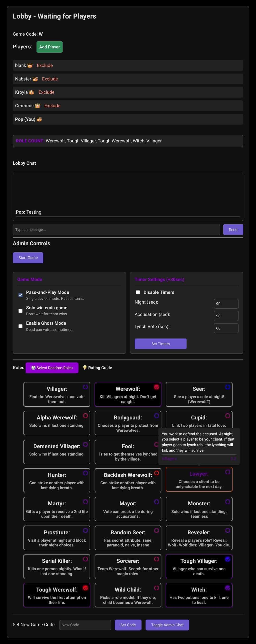Click the Seer role selection circle
The width and height of the screenshot is (256, 644).
click(228, 387)
